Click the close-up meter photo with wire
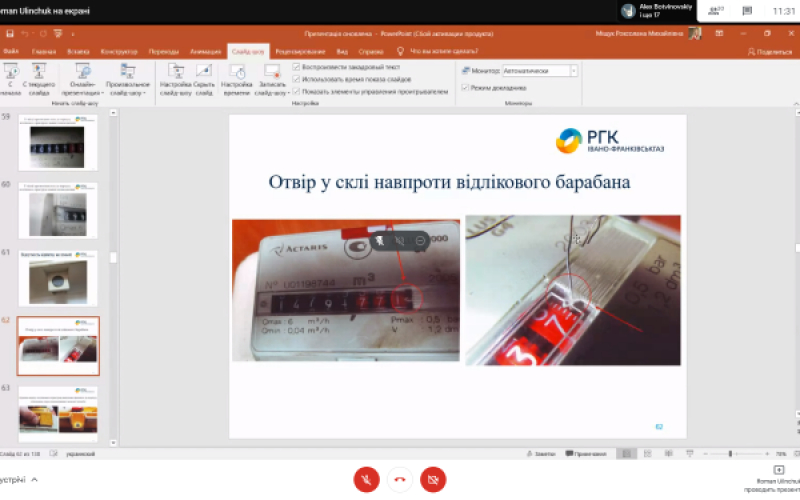The width and height of the screenshot is (800, 500). click(x=572, y=290)
